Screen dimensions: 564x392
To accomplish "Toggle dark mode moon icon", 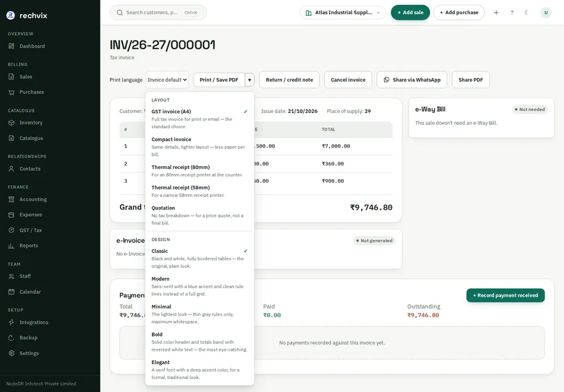I will coord(526,12).
